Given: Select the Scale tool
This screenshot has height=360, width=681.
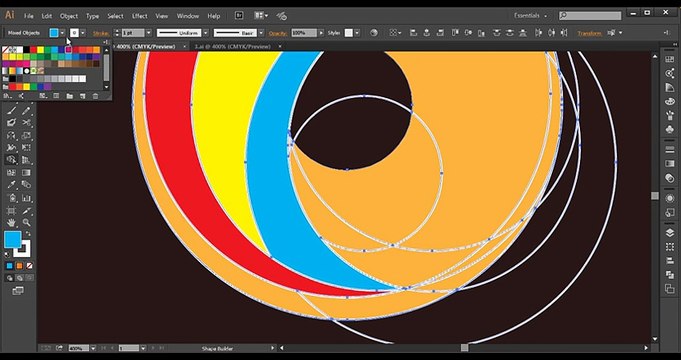Looking at the screenshot, I should click(x=26, y=135).
